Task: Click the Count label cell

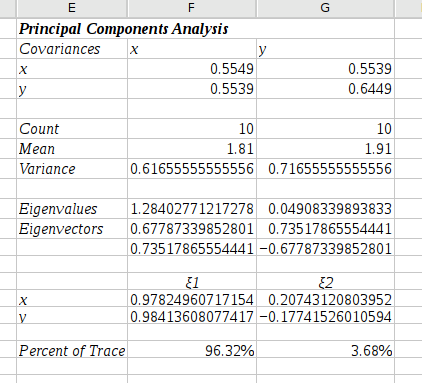Action: coord(72,129)
